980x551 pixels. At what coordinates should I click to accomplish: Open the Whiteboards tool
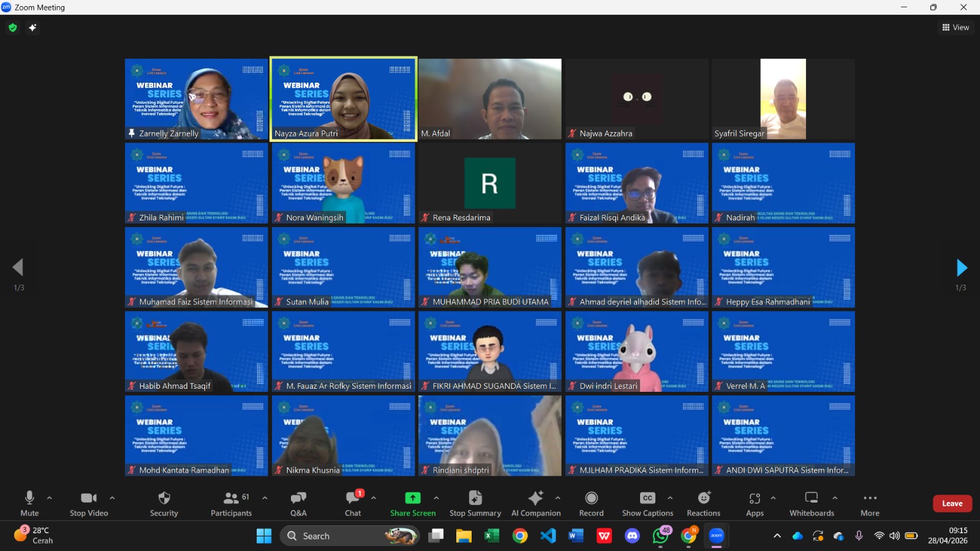click(811, 503)
